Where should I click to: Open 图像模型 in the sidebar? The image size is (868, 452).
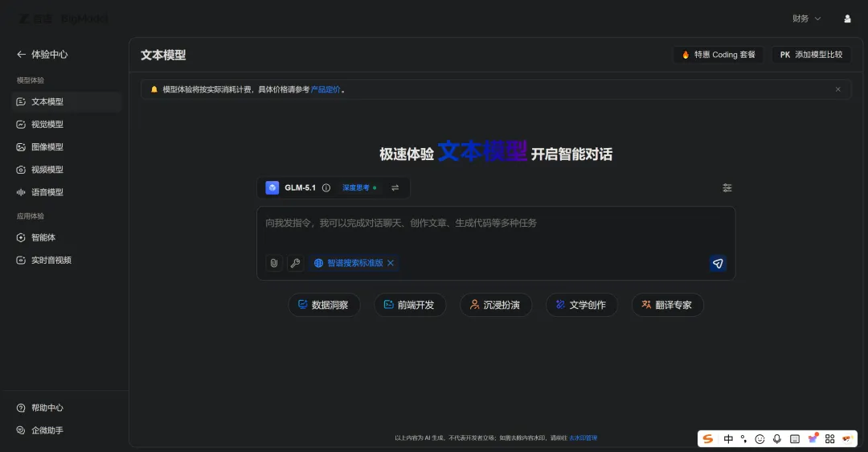pos(67,147)
